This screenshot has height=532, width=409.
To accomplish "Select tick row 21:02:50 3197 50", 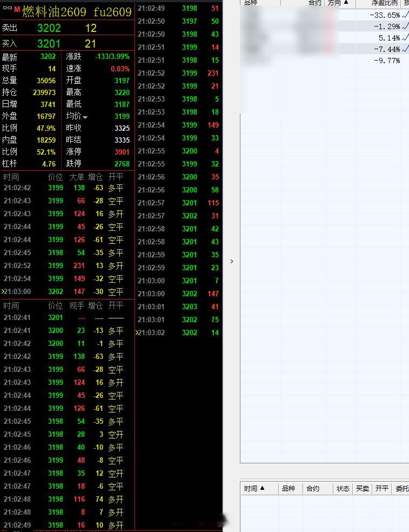I will 179,21.
